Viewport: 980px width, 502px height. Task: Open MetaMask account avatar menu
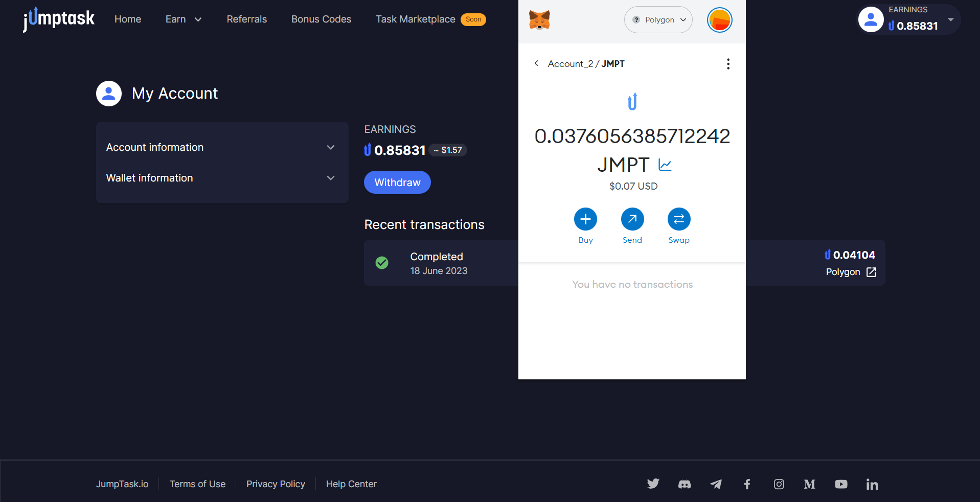pyautogui.click(x=719, y=20)
